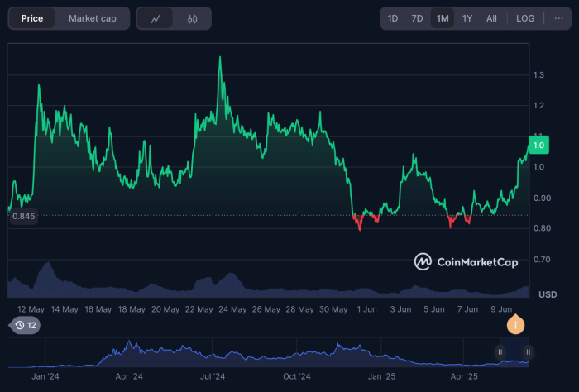Select the Market cap tab
Image resolution: width=579 pixels, height=392 pixels.
point(93,18)
